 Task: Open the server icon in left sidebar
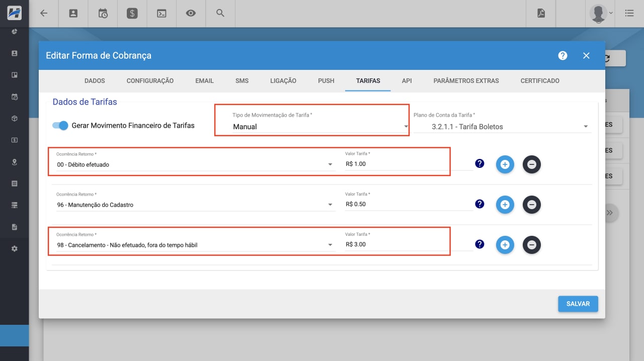point(15,205)
